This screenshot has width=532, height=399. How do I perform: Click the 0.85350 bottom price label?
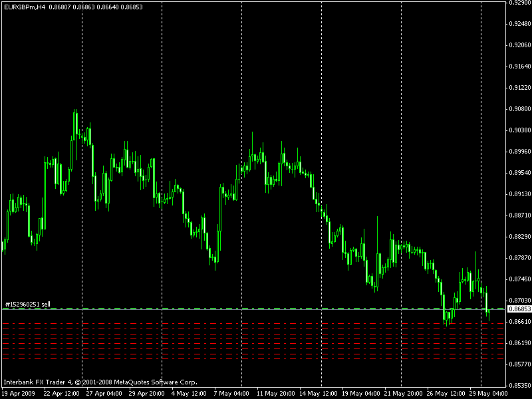point(518,386)
